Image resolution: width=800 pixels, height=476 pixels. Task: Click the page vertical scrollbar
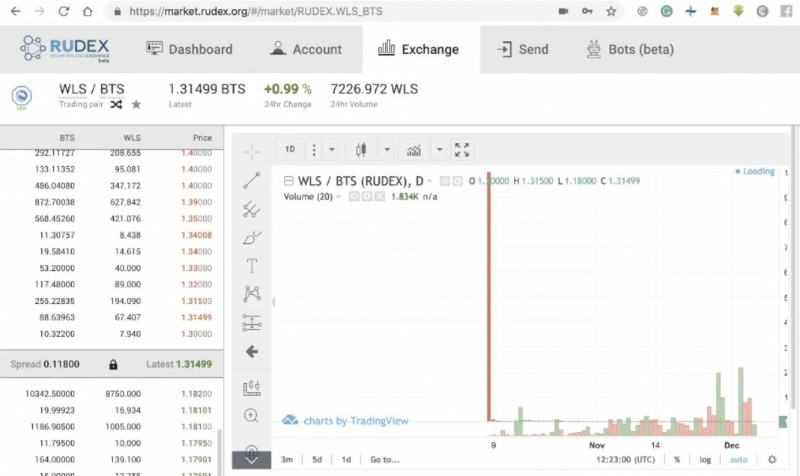click(794, 265)
